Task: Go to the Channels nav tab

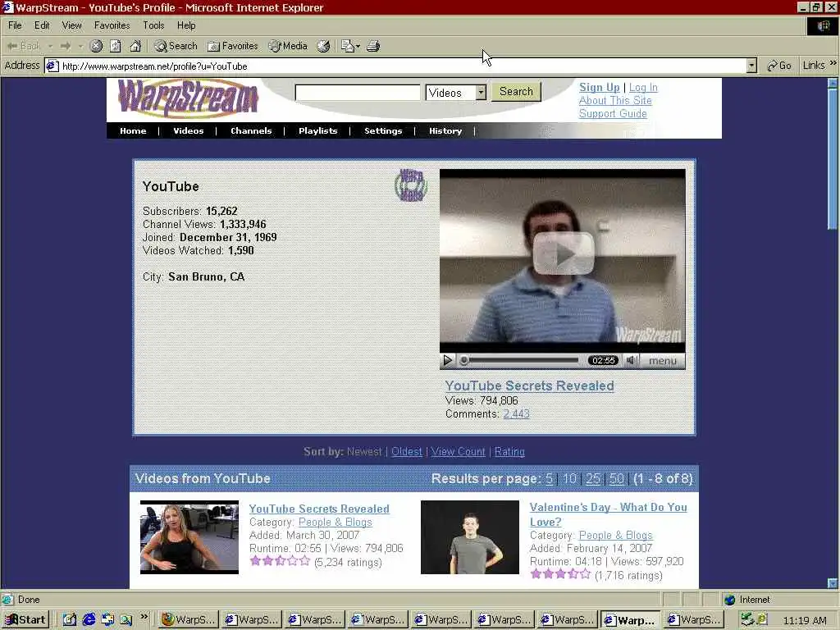Action: click(x=251, y=130)
